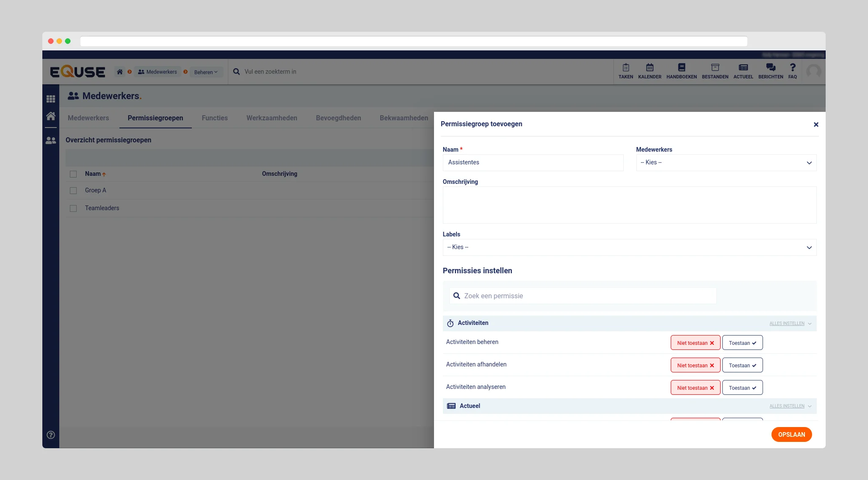This screenshot has width=868, height=480.
Task: Set Activiteiten analyseren to Niet toestaan
Action: [695, 388]
